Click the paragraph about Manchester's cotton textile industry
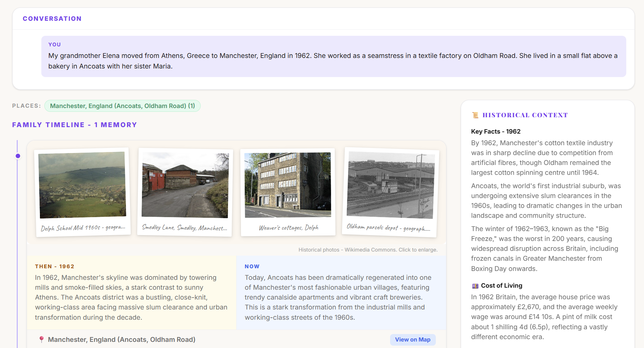Screen dimensions: 644x348 pyautogui.click(x=542, y=158)
